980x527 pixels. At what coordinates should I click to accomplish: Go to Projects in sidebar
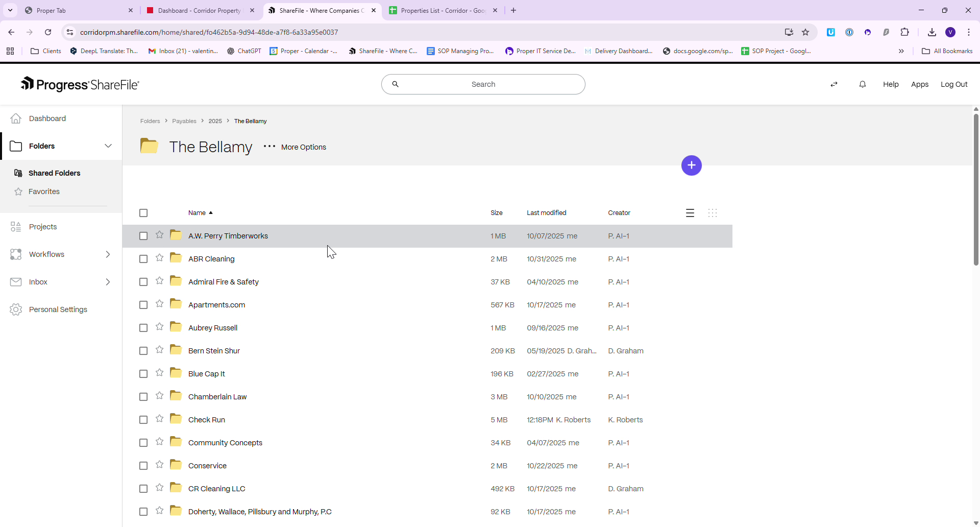(43, 227)
